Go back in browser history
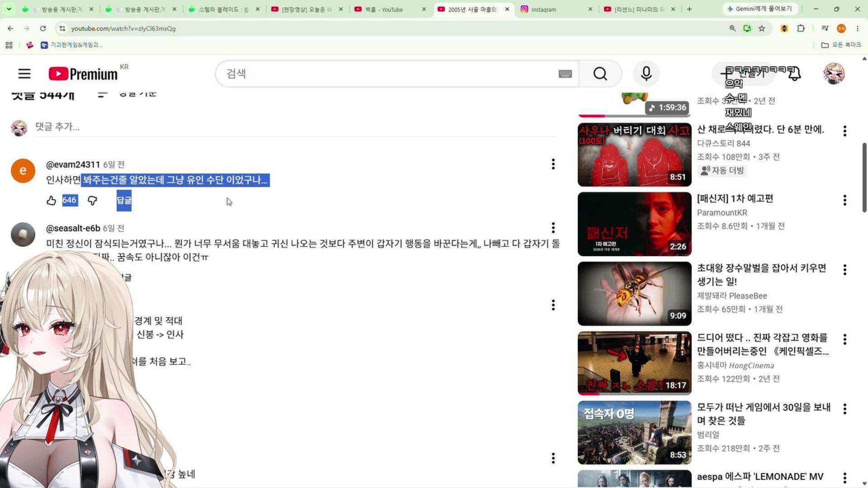Screen dimensions: 868x488 (10, 28)
